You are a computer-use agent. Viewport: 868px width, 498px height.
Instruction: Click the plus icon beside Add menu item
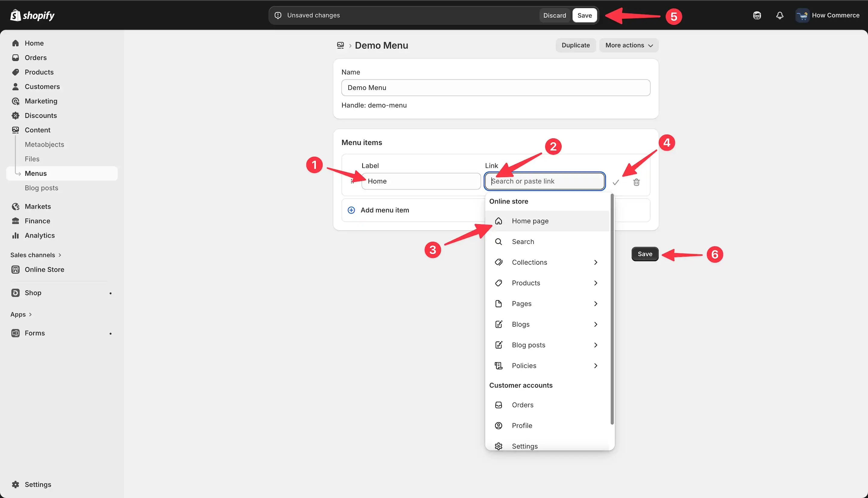click(x=351, y=210)
